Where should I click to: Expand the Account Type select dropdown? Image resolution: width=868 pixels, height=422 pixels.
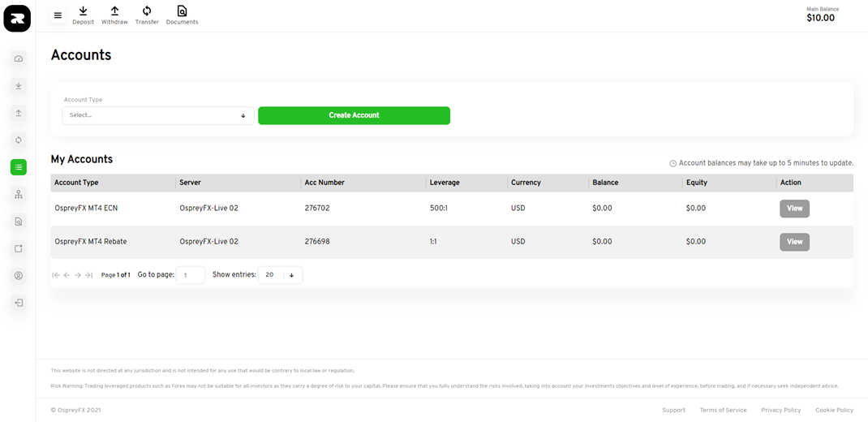157,115
